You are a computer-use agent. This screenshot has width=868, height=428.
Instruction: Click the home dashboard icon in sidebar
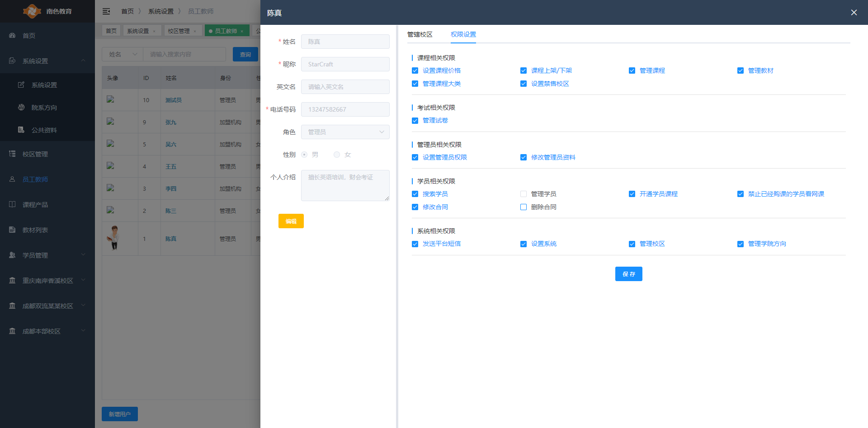[x=12, y=35]
